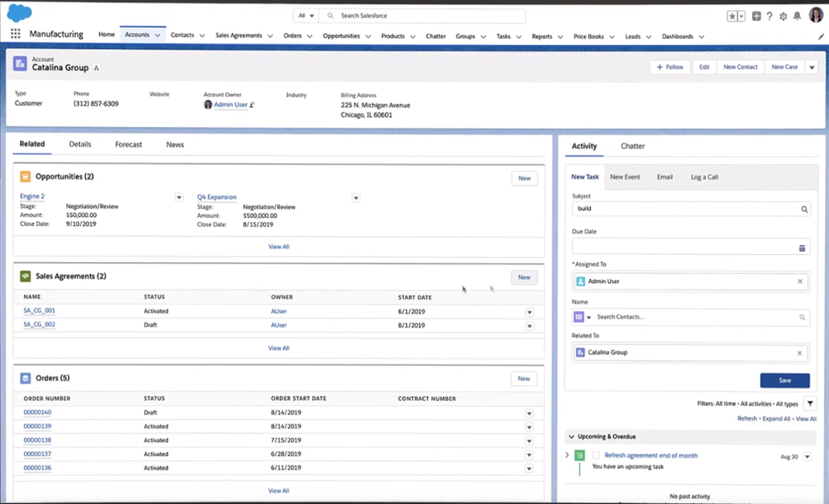Open the Notifications bell icon
Viewport: 829px width, 504px height.
click(x=797, y=16)
